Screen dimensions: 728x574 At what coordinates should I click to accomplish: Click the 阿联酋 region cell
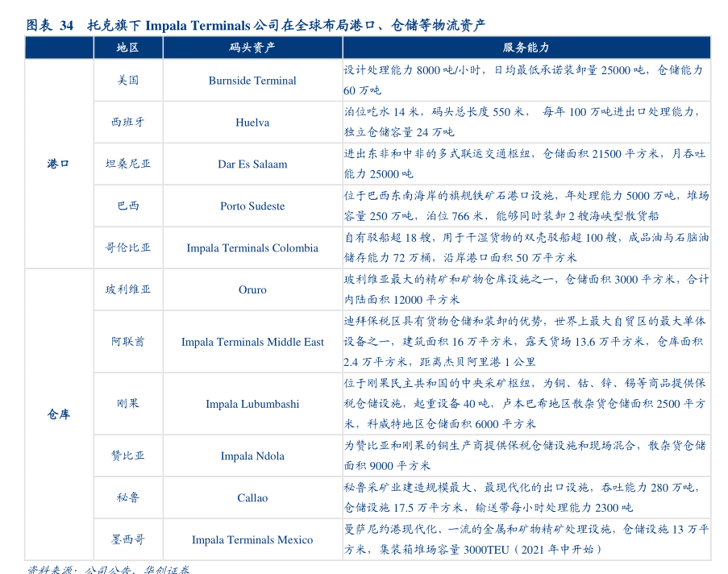[x=127, y=342]
